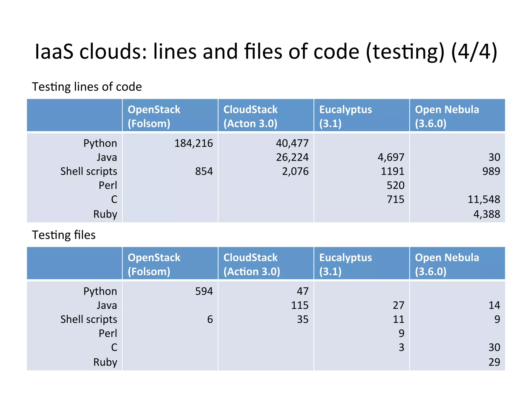Click the Perl row label in top table
This screenshot has width=532, height=399.
coord(108,185)
